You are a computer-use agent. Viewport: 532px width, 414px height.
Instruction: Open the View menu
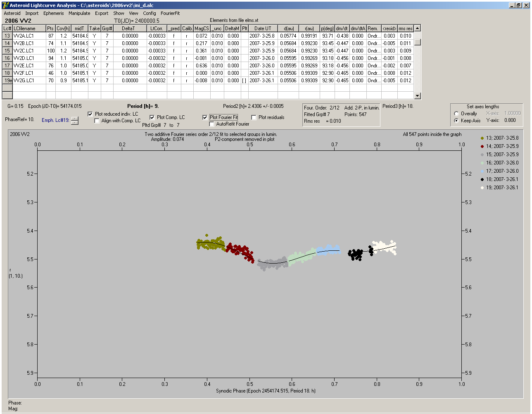[133, 13]
